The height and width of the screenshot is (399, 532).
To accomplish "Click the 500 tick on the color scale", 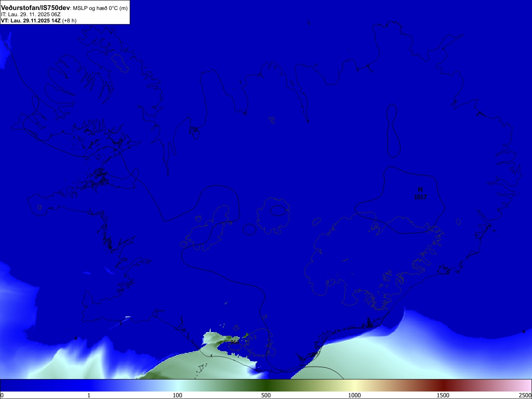I will pyautogui.click(x=266, y=395).
